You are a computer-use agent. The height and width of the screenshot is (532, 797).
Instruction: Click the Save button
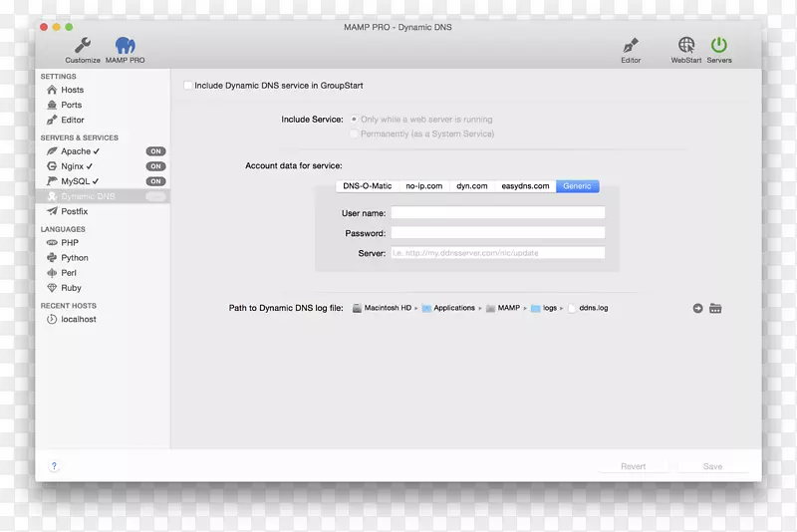[x=712, y=466]
